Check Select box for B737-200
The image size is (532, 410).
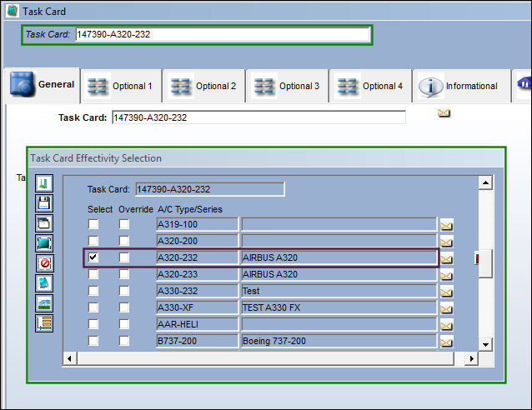[93, 341]
